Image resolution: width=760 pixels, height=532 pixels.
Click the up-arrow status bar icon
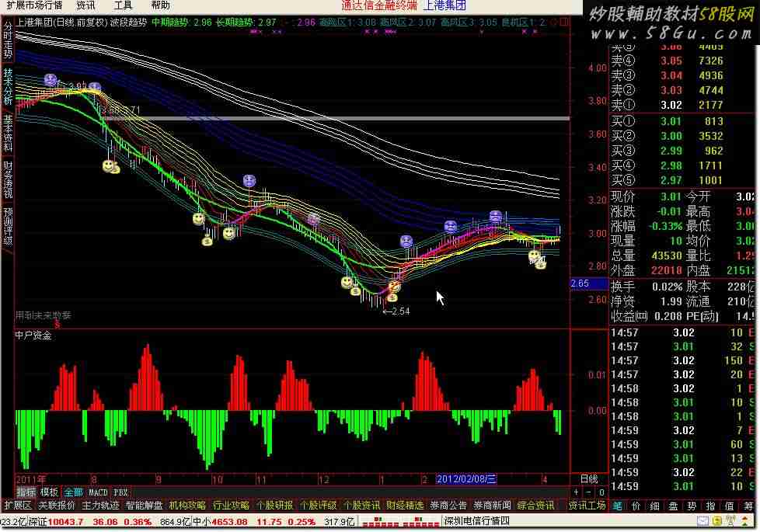tap(745, 521)
